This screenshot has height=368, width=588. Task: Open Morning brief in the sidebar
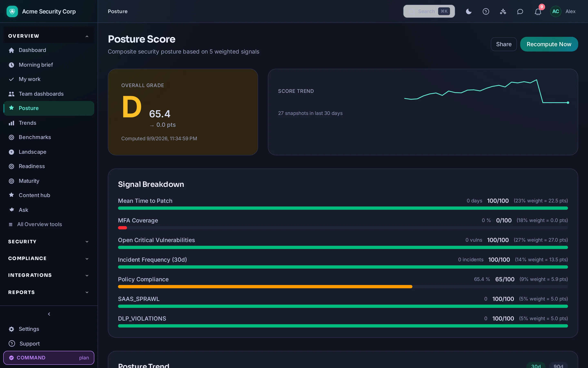tap(49, 65)
